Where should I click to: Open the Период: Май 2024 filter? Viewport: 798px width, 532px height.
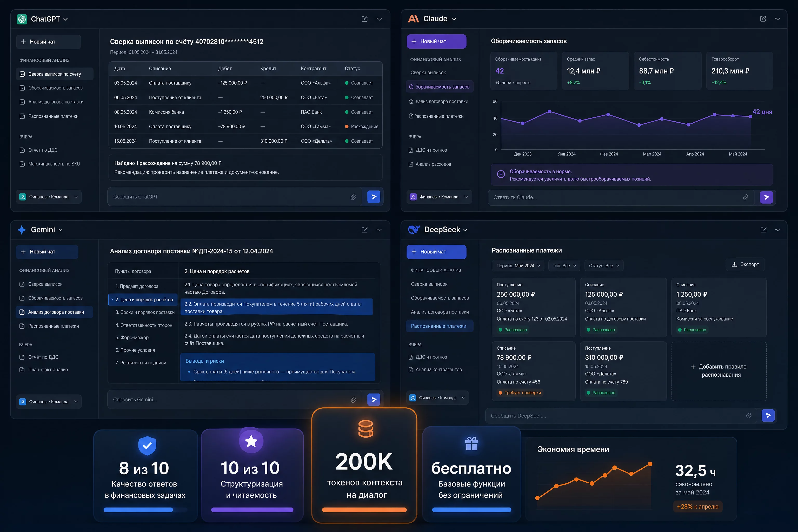coord(518,266)
